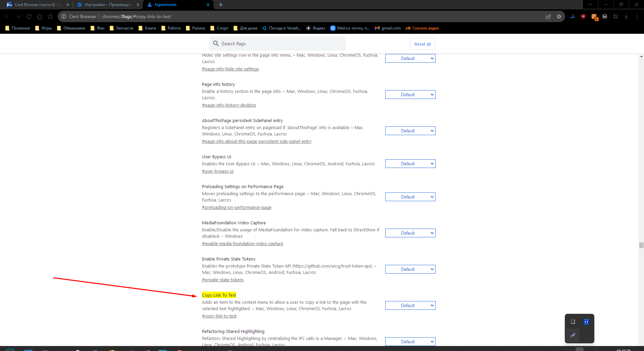Screen dimensions: 644x351
Task: Follow the #private-state-tokens link
Action: 223,280
